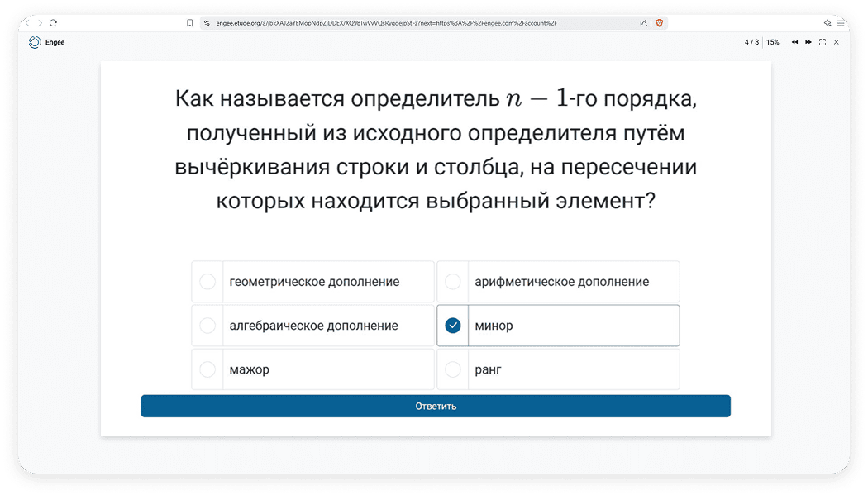
Task: Click the share icon in the address bar
Action: point(644,23)
